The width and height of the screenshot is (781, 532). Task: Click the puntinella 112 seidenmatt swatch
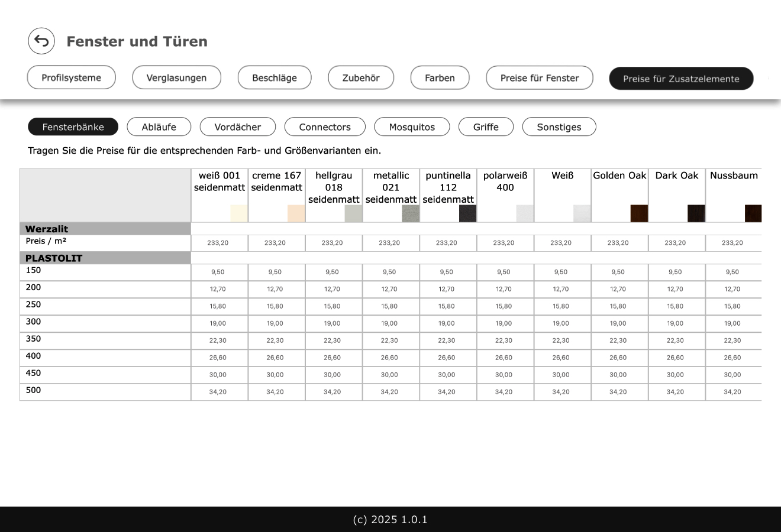coord(467,213)
